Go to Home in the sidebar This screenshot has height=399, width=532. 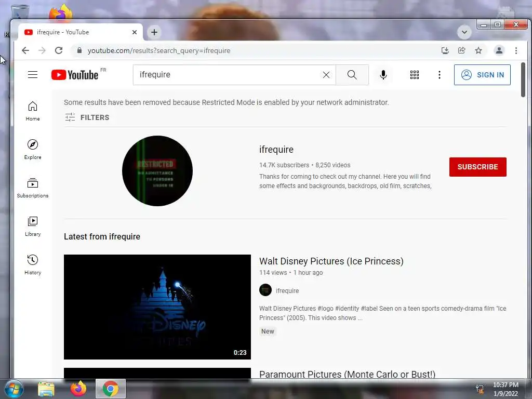click(x=33, y=111)
